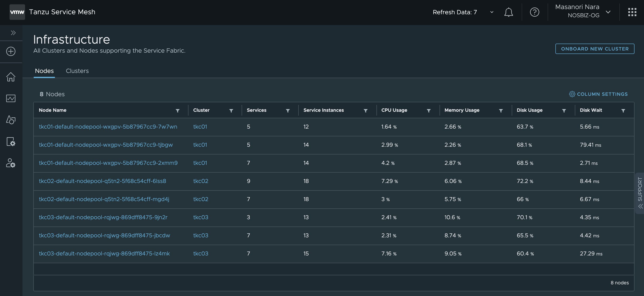Switch to the Nodes tab
This screenshot has height=296, width=644.
tap(44, 71)
